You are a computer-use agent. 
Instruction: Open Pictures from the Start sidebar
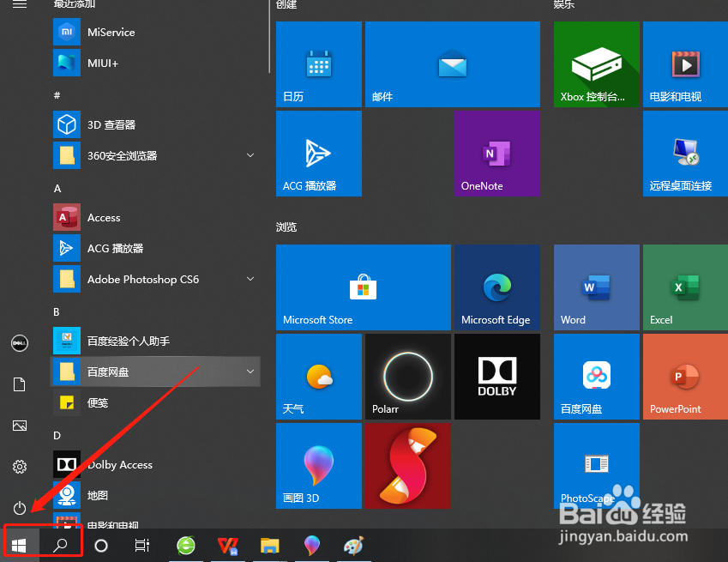[x=20, y=426]
